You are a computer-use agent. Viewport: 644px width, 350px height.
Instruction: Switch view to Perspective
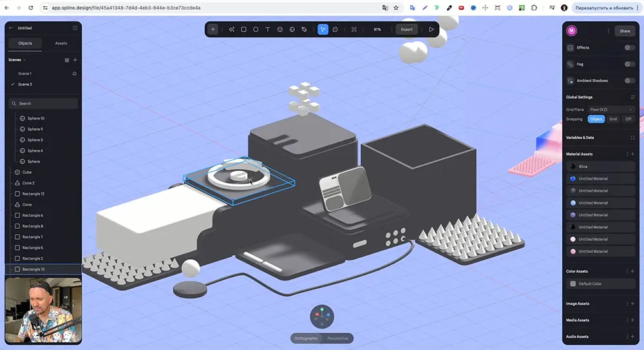(337, 338)
